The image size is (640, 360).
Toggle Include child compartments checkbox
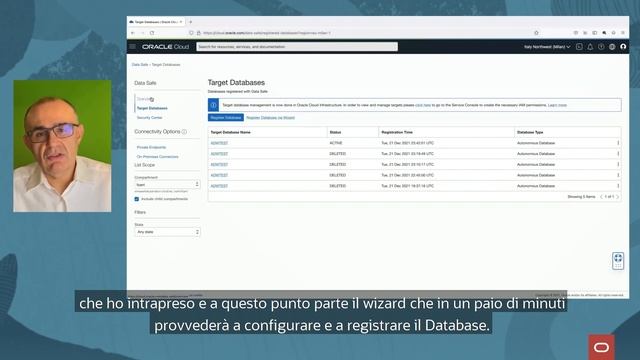pyautogui.click(x=137, y=199)
